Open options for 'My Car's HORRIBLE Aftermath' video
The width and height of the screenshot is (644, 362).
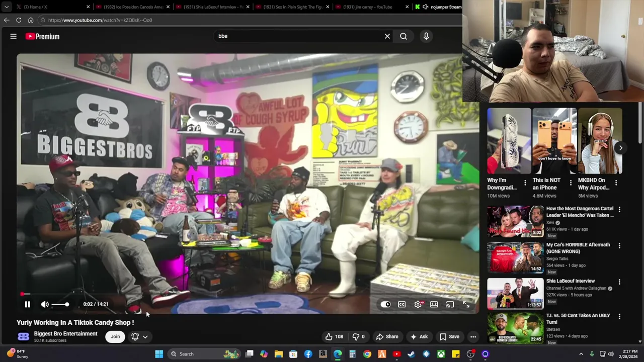pos(619,245)
